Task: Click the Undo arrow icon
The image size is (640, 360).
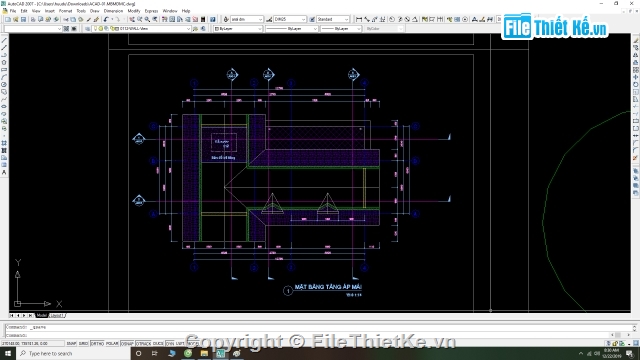Action: (107, 19)
